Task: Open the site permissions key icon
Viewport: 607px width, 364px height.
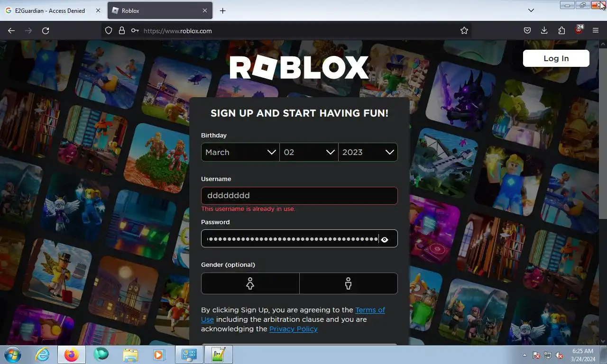Action: (135, 30)
